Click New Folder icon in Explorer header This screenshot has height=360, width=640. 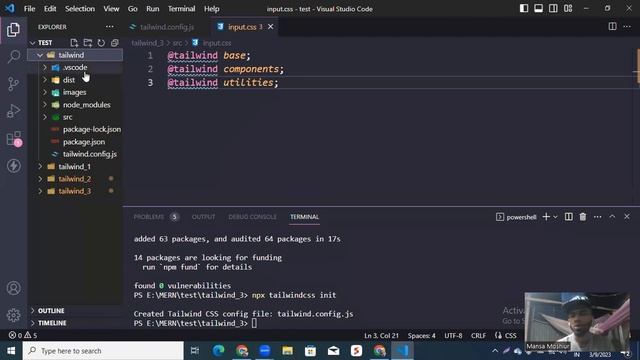pos(88,42)
